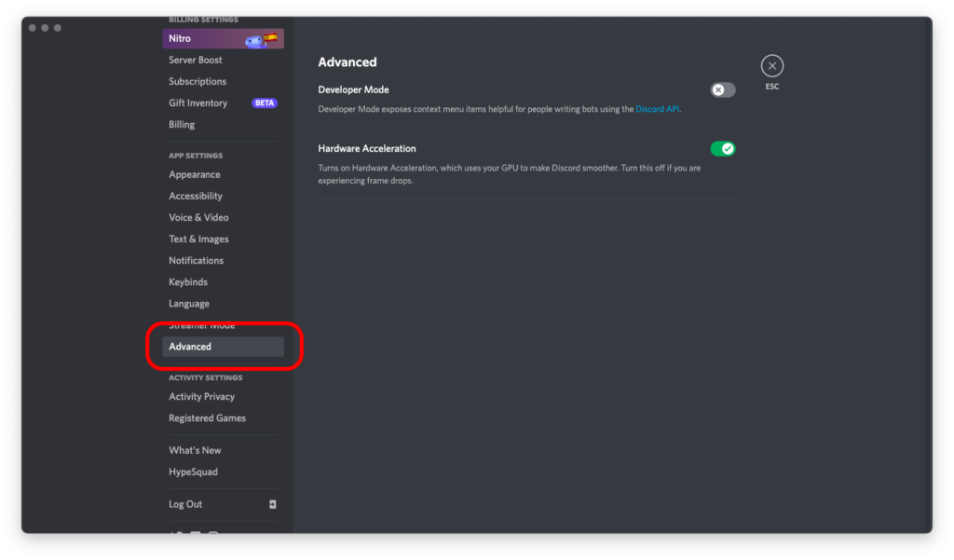Viewport: 954px width, 560px height.
Task: Click the "Developer Mode" setting title
Action: pos(353,89)
